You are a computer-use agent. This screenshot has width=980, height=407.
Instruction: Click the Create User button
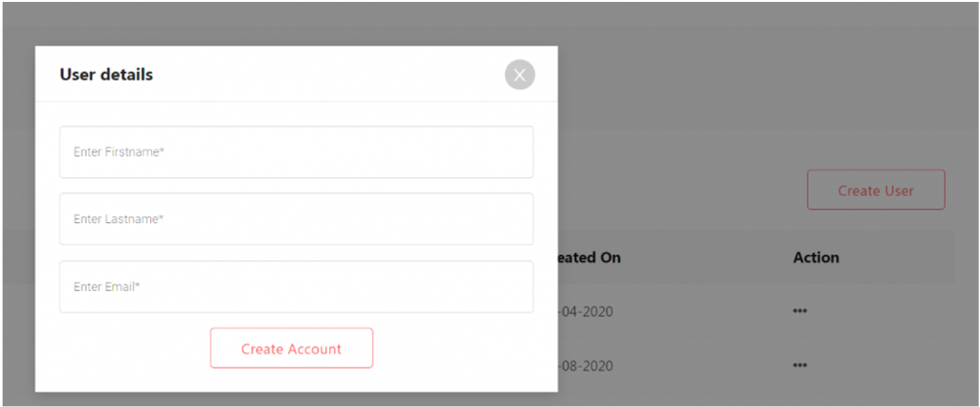tap(876, 191)
